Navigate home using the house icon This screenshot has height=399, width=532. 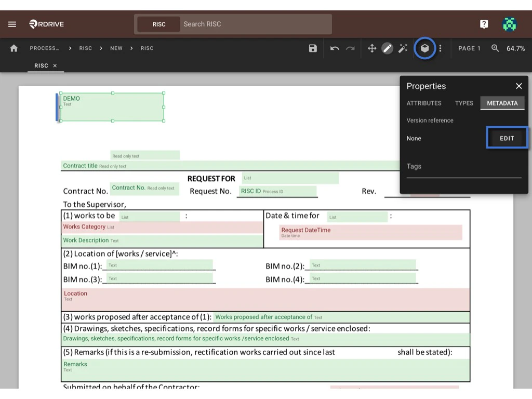(14, 48)
